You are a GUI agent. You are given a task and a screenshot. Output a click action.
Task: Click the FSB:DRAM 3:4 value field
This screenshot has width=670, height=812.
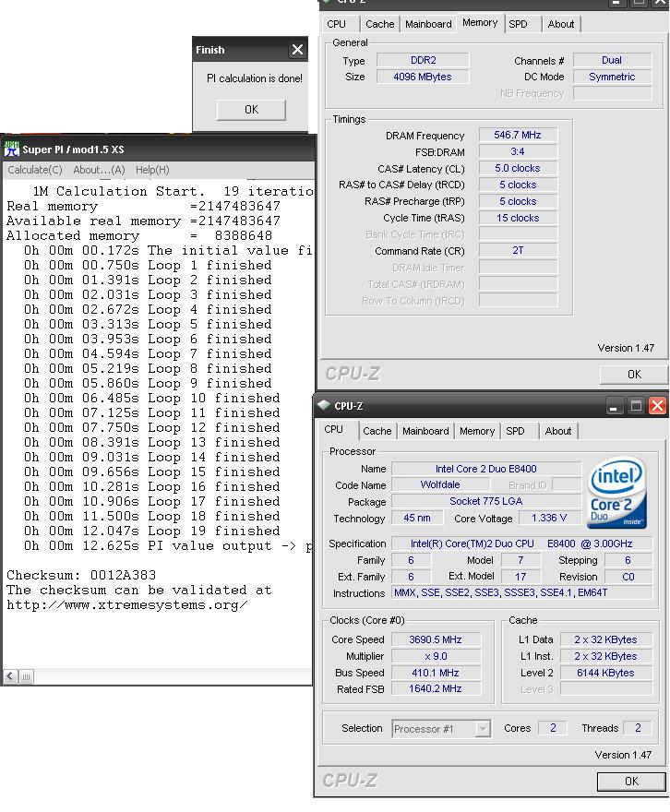pyautogui.click(x=518, y=151)
